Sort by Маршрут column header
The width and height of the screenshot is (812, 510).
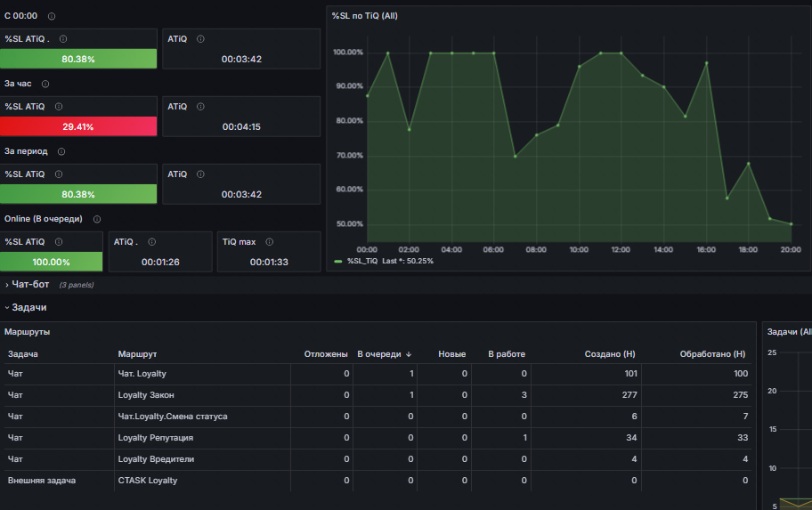click(x=137, y=354)
